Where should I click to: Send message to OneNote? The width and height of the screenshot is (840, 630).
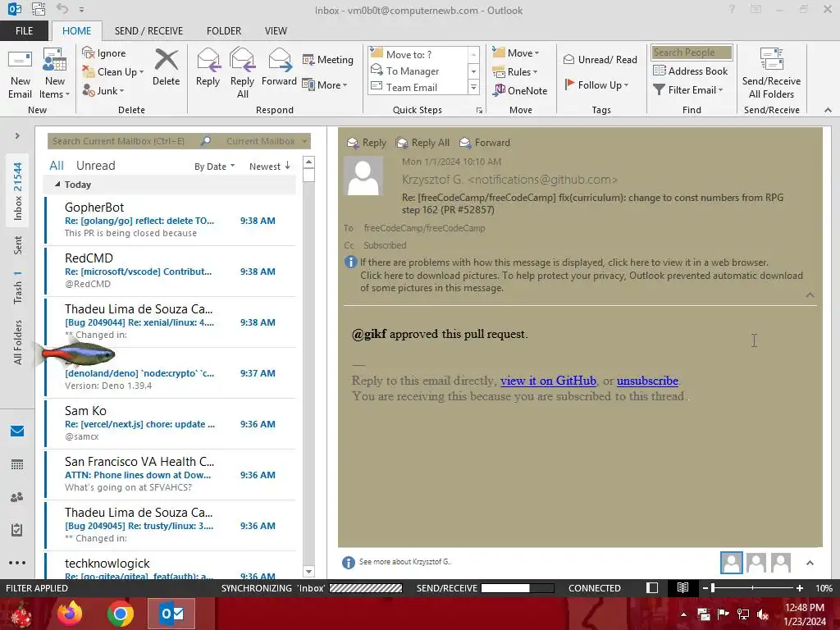[520, 90]
